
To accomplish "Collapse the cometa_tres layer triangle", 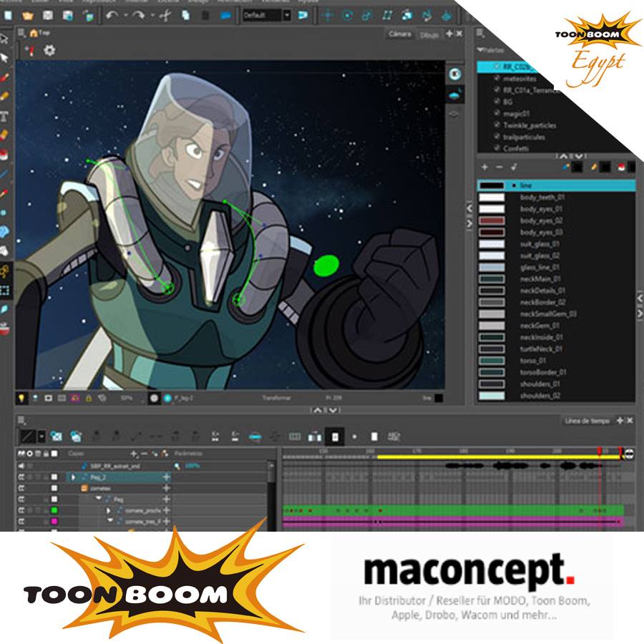I will tap(110, 521).
